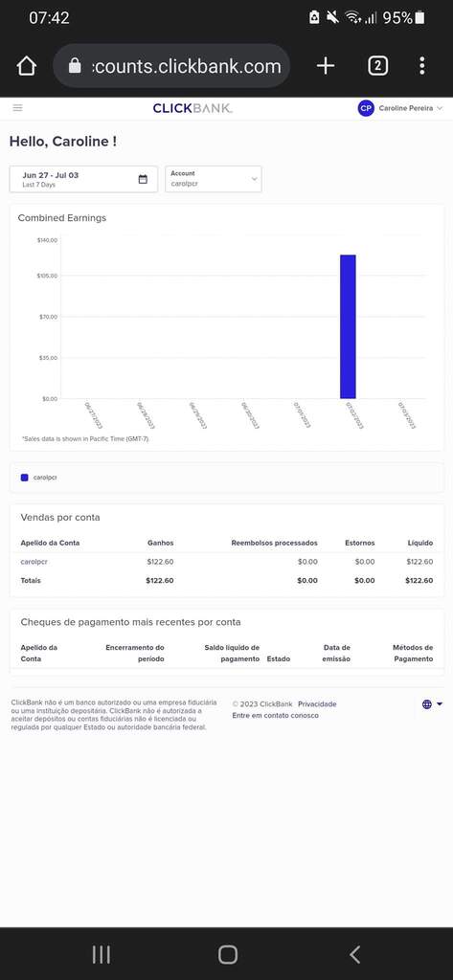Click the Estornos column header
Screen dimensions: 453x980
point(360,544)
